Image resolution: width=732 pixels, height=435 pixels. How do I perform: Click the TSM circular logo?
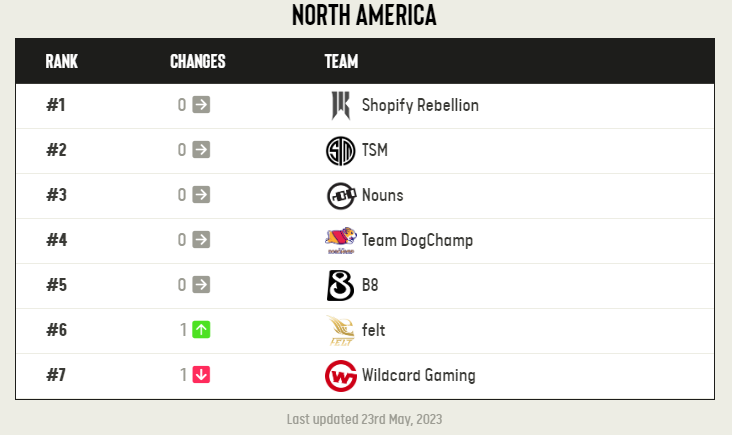pyautogui.click(x=340, y=151)
